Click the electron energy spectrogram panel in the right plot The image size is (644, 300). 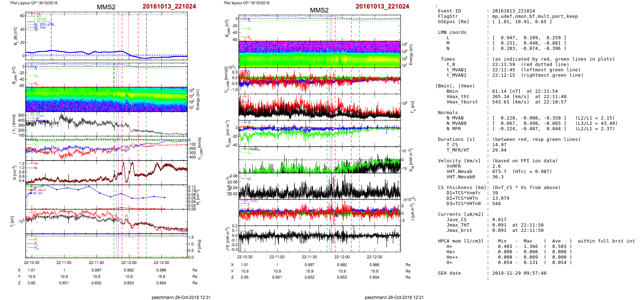click(320, 54)
